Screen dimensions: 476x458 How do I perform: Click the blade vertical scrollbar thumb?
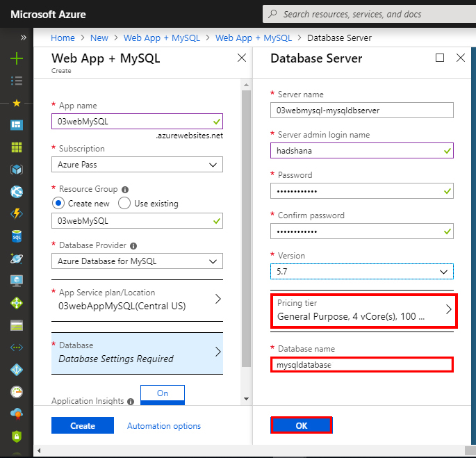[247, 229]
